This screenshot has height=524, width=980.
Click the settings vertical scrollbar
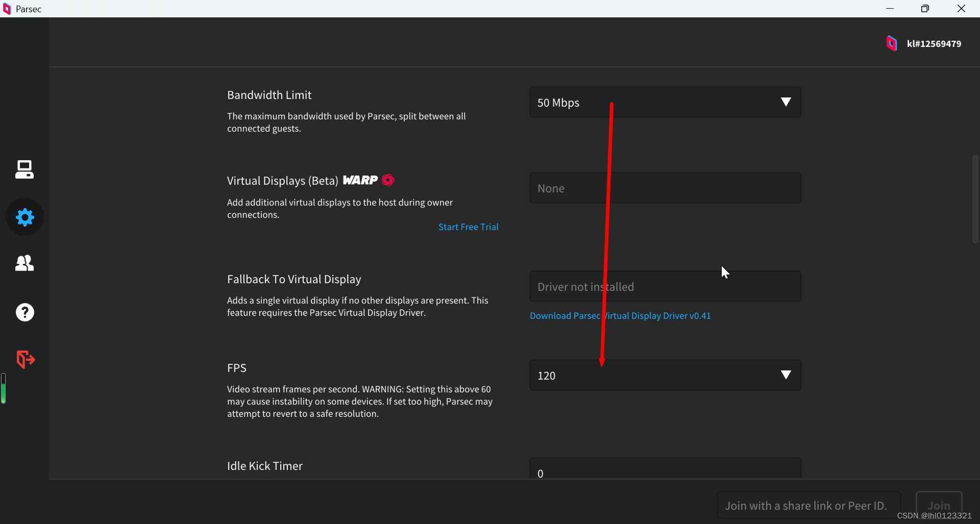(x=975, y=199)
